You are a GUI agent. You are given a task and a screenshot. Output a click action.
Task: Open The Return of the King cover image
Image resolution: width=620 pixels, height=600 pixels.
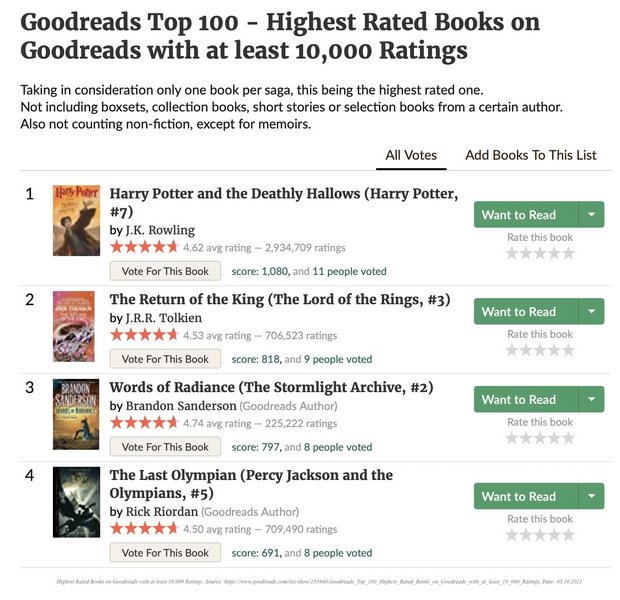(76, 326)
